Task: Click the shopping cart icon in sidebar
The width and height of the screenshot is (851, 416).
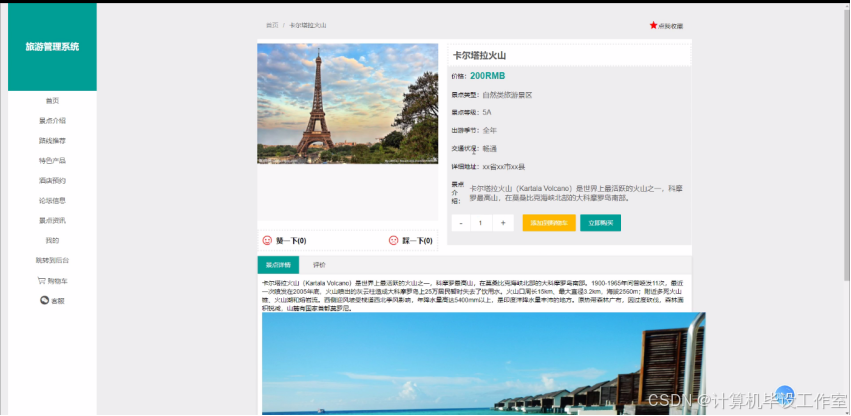Action: pyautogui.click(x=41, y=281)
